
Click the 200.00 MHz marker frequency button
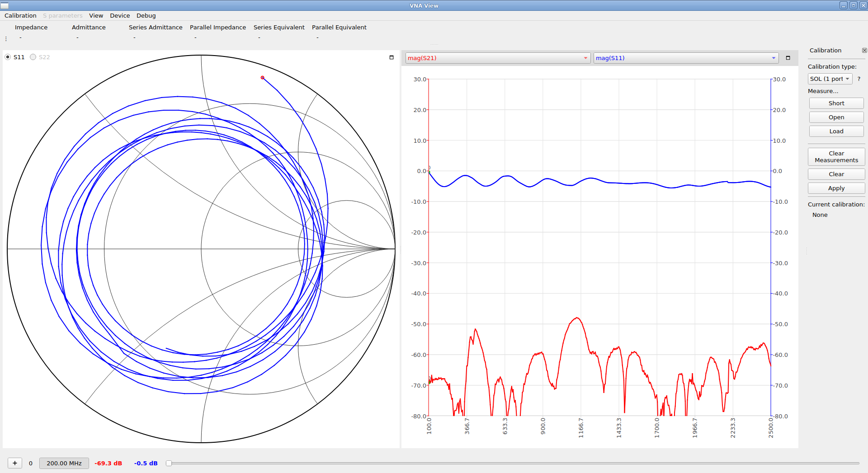coord(64,463)
